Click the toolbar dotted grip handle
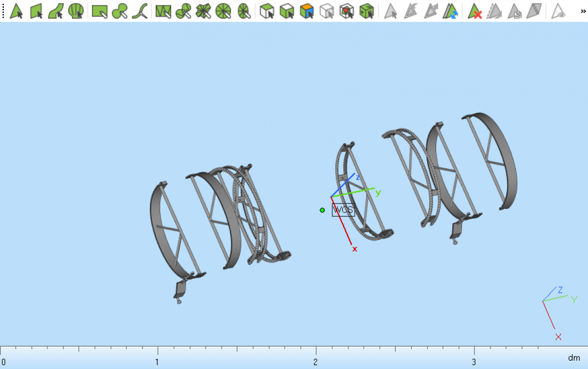Screen dimensions: 588x369 (3, 11)
